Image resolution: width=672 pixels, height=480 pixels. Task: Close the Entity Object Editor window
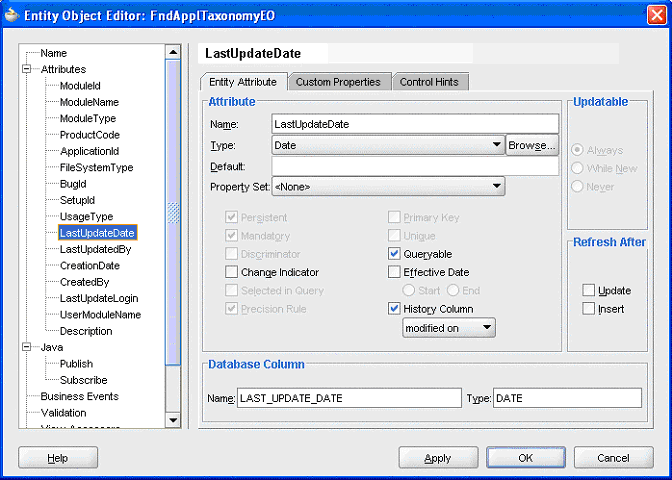[x=657, y=15]
